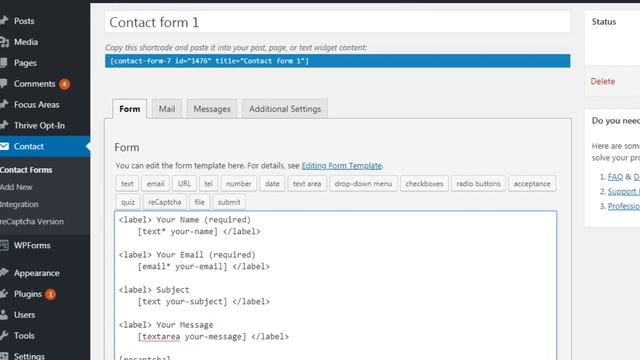Click the Focus Areas pin icon
640x360 pixels.
(x=4, y=104)
